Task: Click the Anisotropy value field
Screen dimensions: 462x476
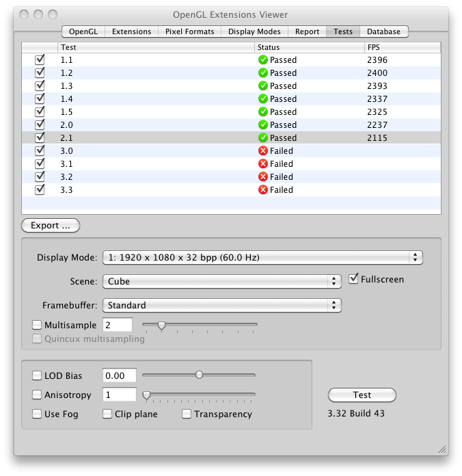Action: click(x=119, y=395)
